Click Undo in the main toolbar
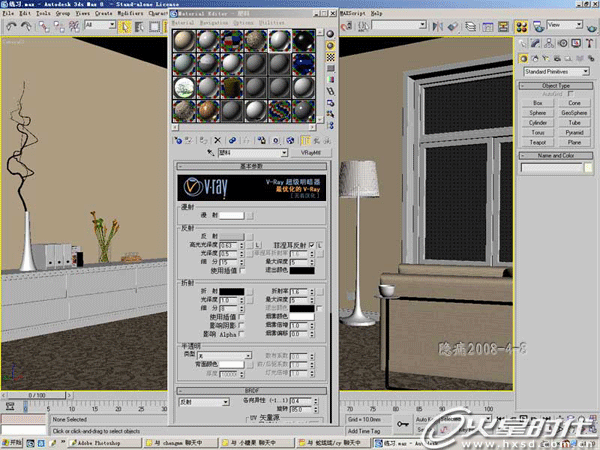Image resolution: width=600 pixels, height=450 pixels. (11, 26)
